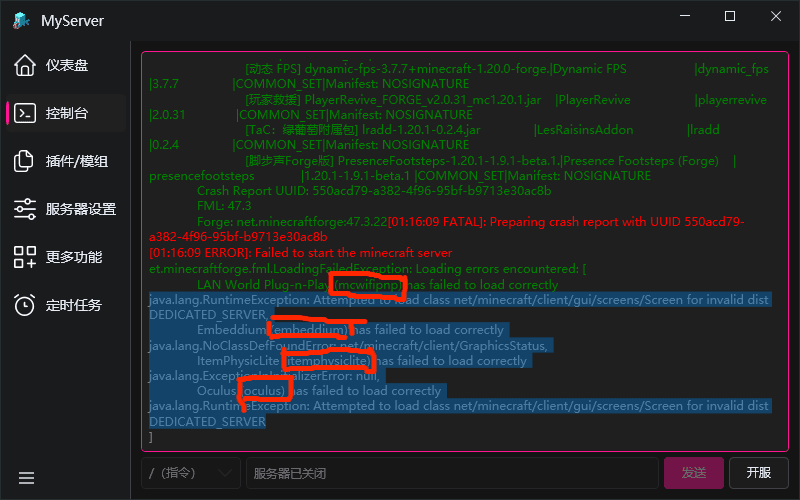Click the 服务器设置 sliders icon
The height and width of the screenshot is (500, 800).
coord(25,209)
